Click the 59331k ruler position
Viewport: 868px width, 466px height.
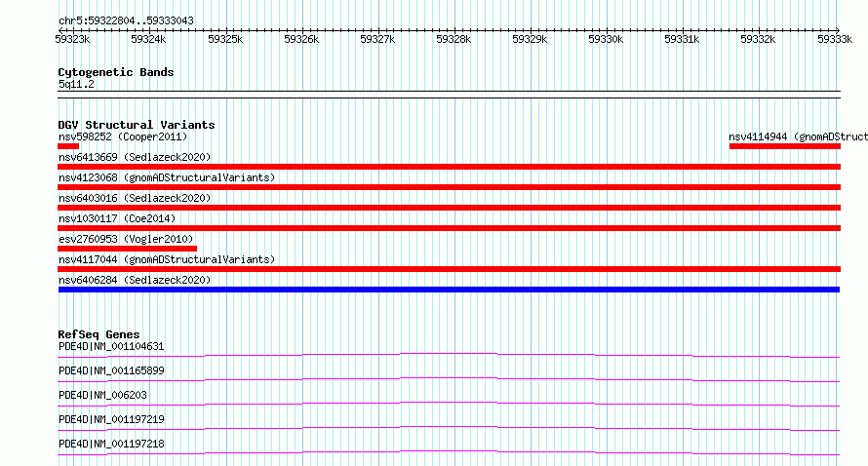coord(682,39)
